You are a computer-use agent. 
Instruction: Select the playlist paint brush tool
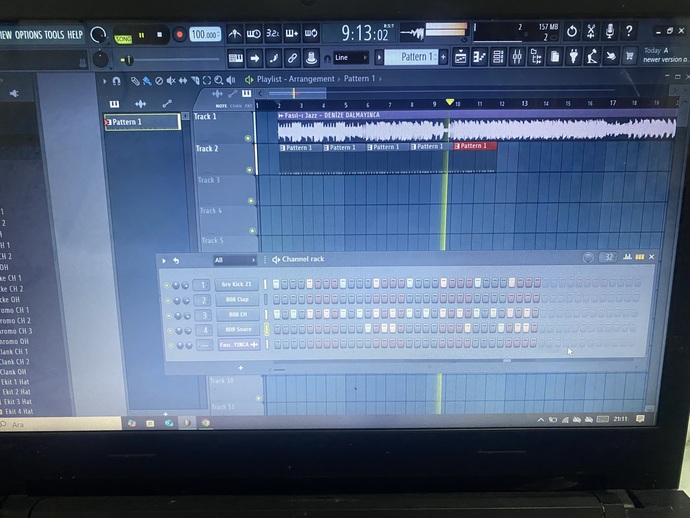click(x=147, y=81)
